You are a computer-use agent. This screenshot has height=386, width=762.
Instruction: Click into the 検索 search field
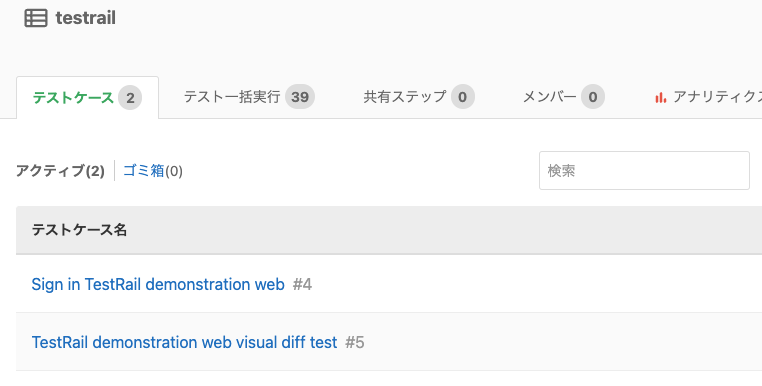click(x=644, y=171)
